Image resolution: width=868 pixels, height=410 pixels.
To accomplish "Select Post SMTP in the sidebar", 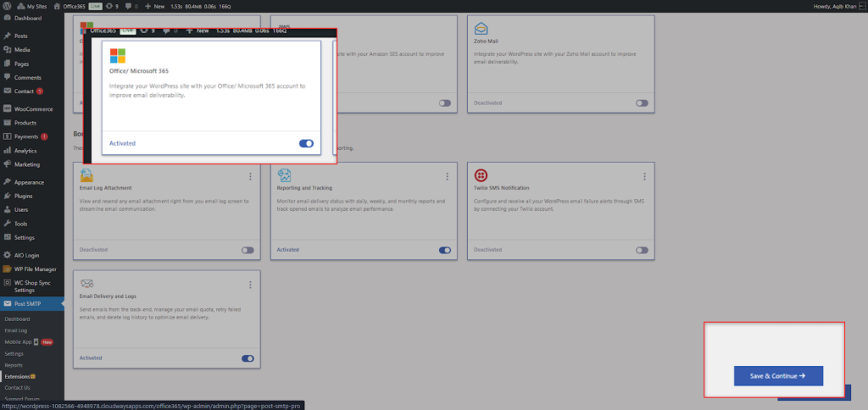I will click(27, 303).
